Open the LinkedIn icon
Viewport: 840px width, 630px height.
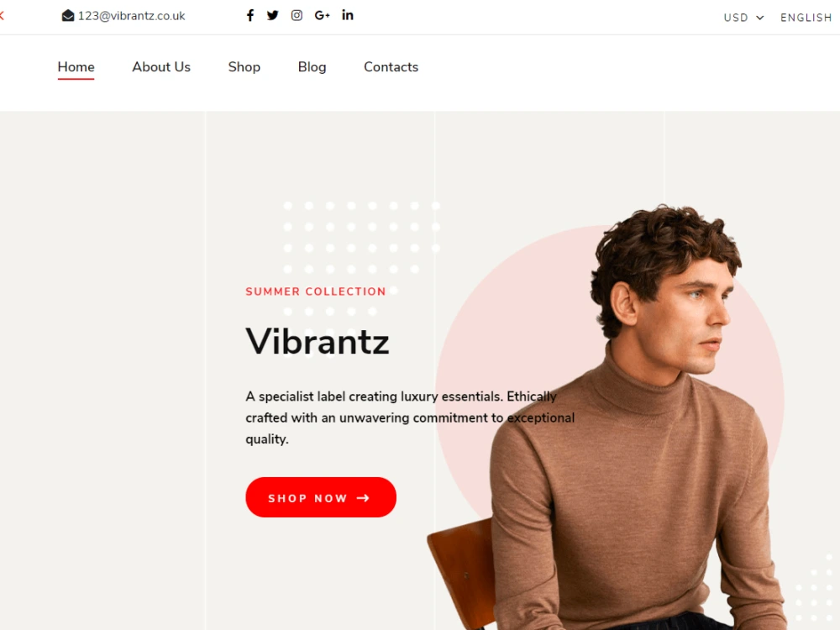(348, 15)
